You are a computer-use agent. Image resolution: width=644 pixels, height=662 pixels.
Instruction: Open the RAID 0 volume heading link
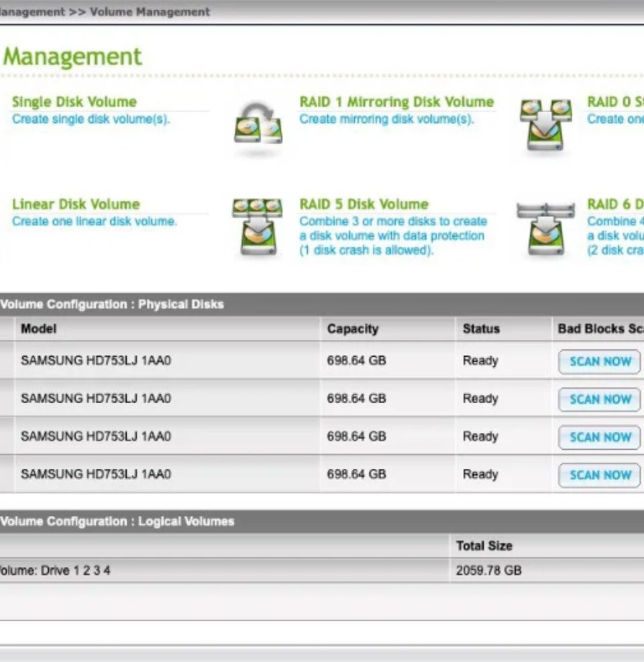pyautogui.click(x=614, y=102)
